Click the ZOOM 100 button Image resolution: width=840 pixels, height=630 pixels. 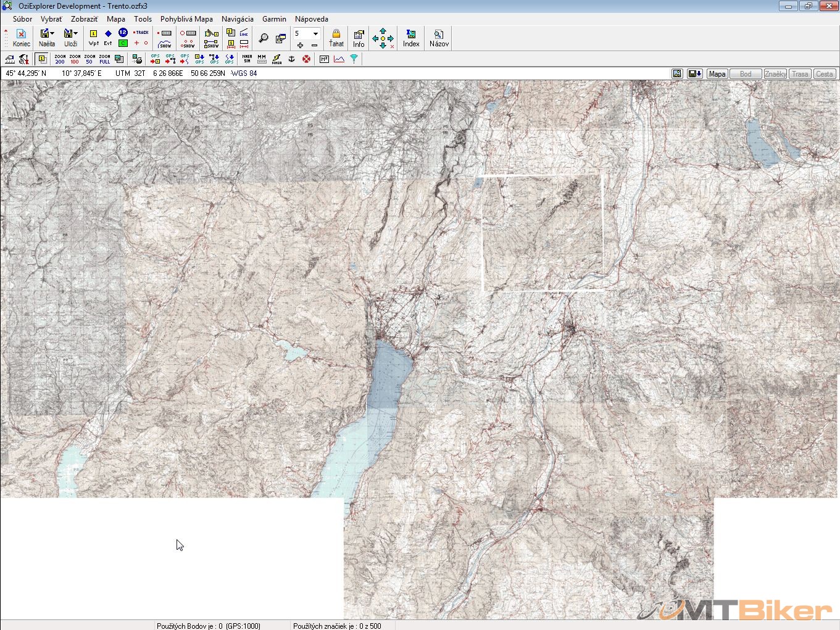pos(75,59)
